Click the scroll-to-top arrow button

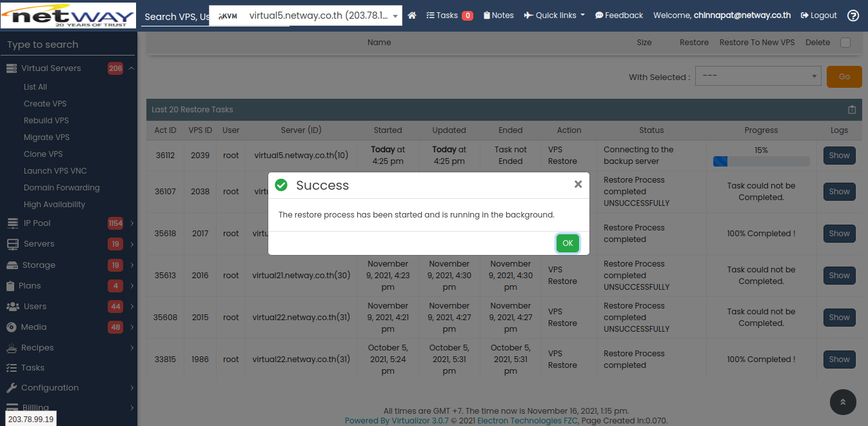(x=843, y=401)
